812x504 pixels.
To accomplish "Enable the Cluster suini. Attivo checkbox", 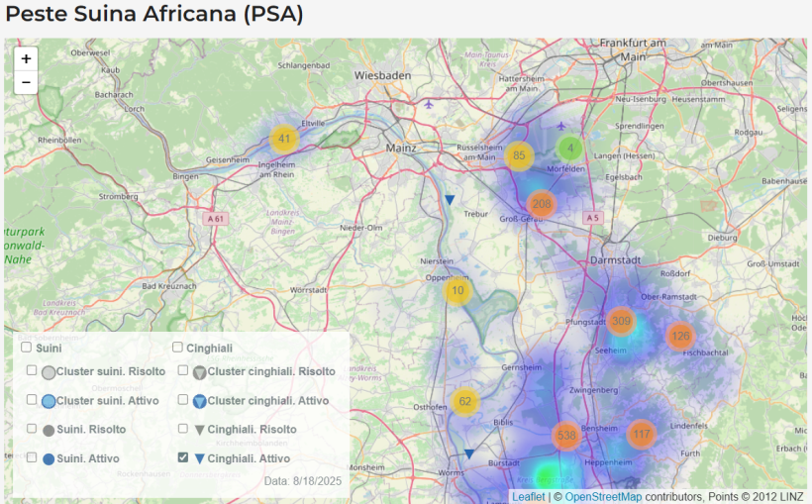I will click(33, 400).
